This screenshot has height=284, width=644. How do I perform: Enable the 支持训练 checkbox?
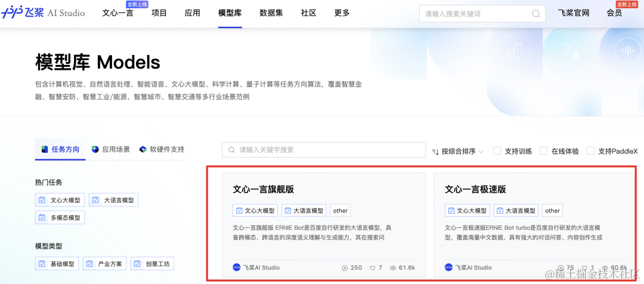click(x=497, y=151)
